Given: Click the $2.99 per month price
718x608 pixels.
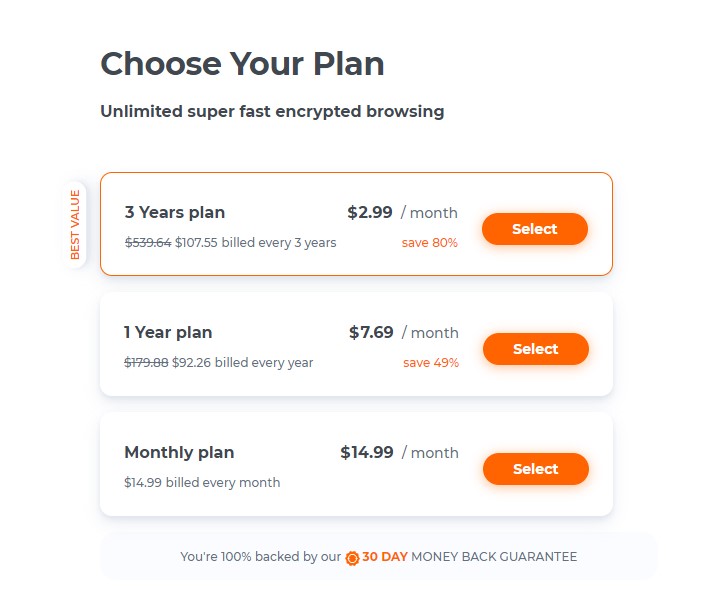Looking at the screenshot, I should coord(402,212).
